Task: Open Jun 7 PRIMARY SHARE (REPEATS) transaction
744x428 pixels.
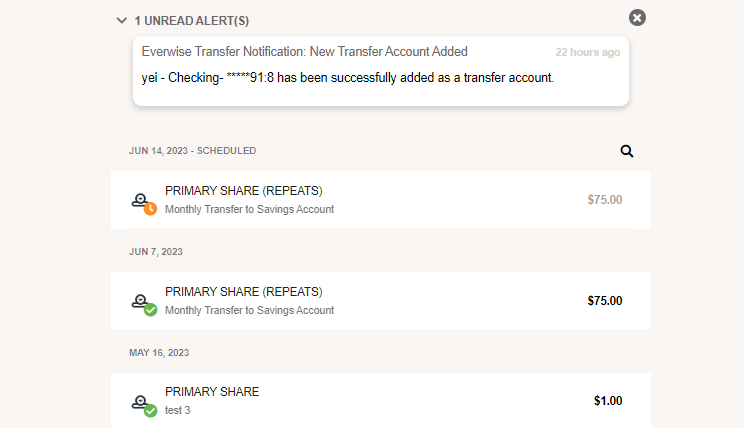Action: click(381, 300)
